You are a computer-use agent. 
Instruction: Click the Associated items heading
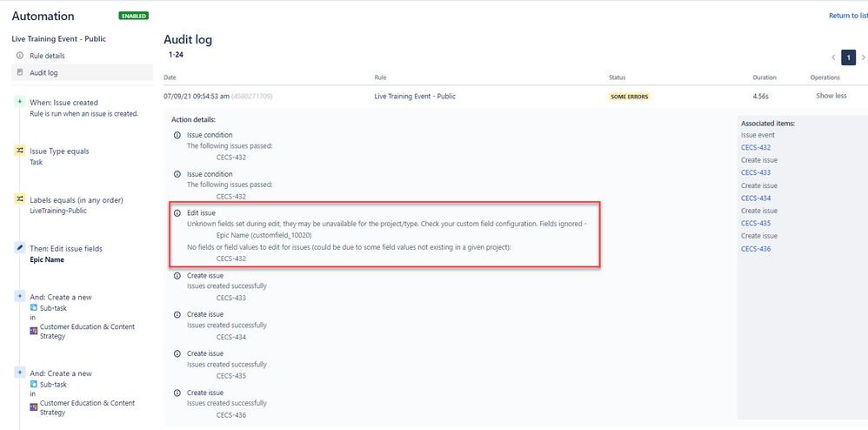click(768, 124)
